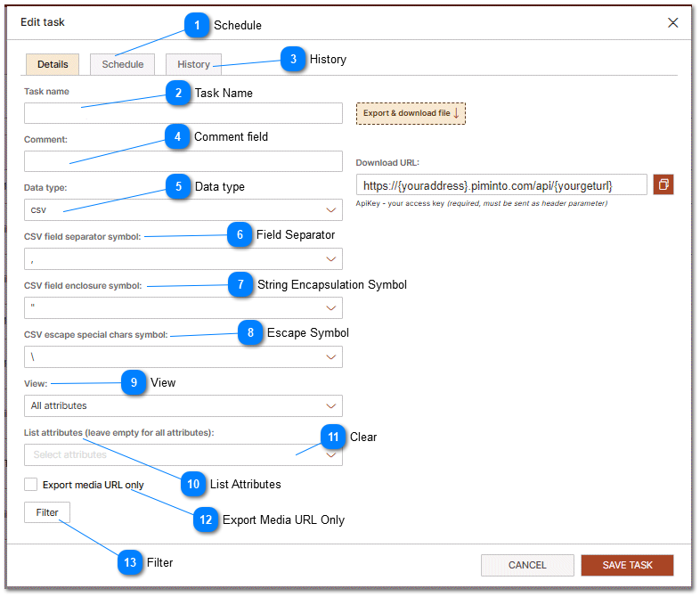Click the Save Task button
The width and height of the screenshot is (700, 597).
[x=627, y=565]
